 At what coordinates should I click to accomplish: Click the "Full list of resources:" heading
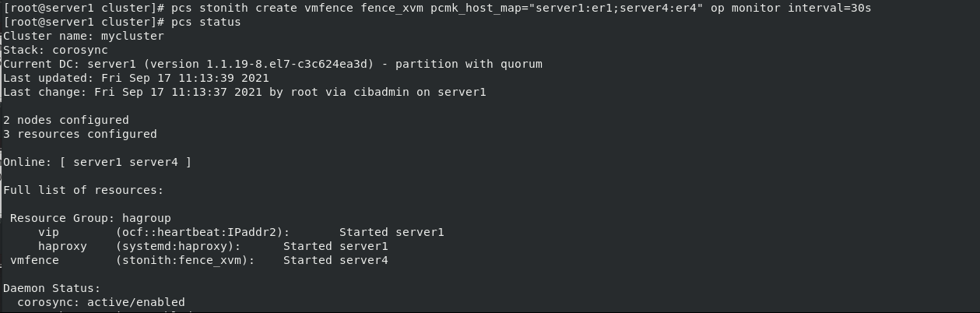tap(83, 190)
